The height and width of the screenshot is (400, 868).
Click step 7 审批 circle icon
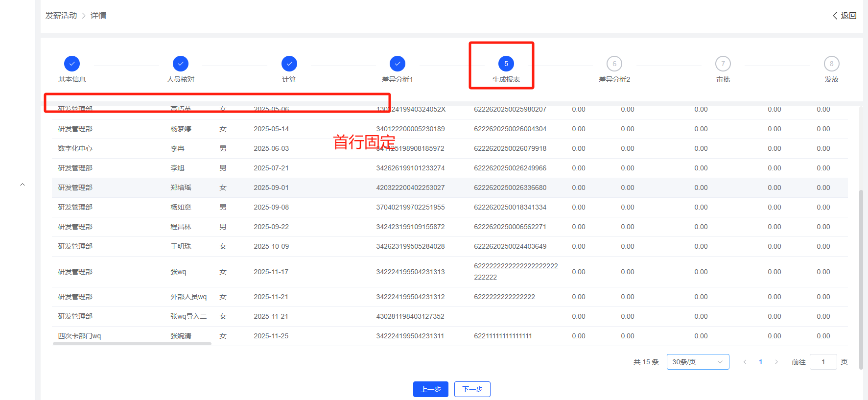pos(723,64)
